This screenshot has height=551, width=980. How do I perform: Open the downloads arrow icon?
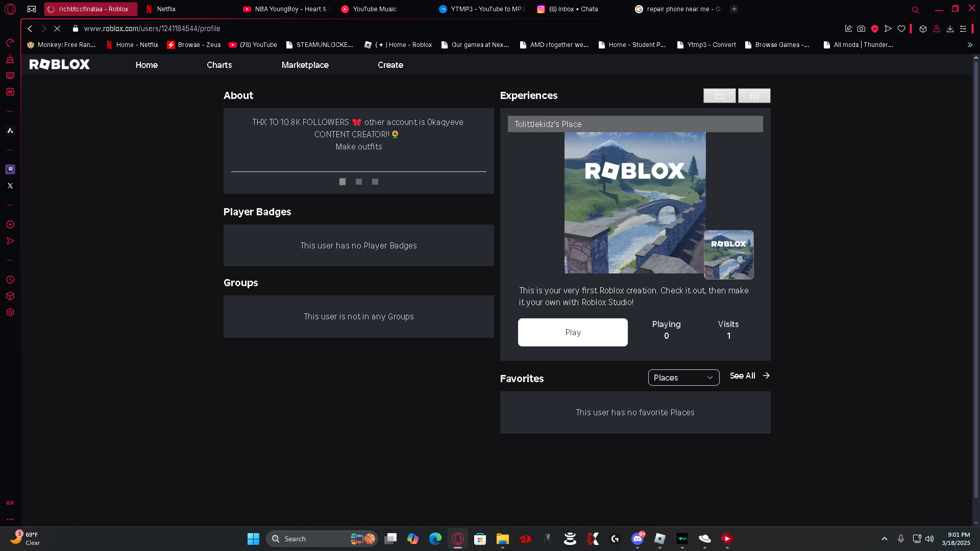click(950, 29)
